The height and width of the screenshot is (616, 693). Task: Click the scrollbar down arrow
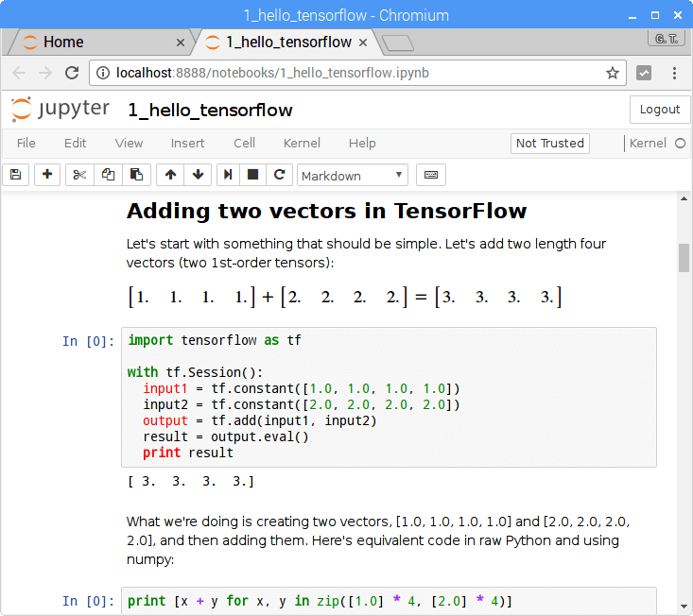tap(684, 606)
